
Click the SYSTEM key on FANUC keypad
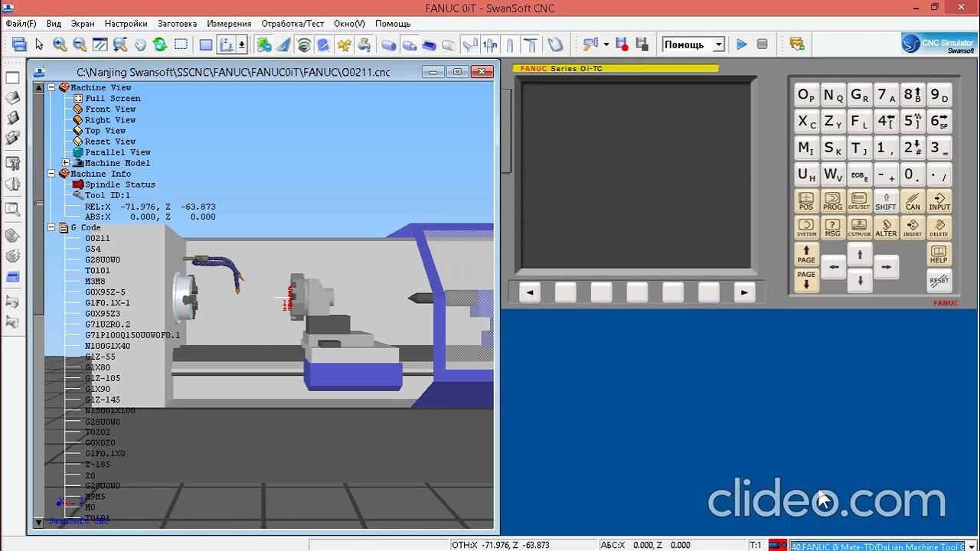click(806, 229)
